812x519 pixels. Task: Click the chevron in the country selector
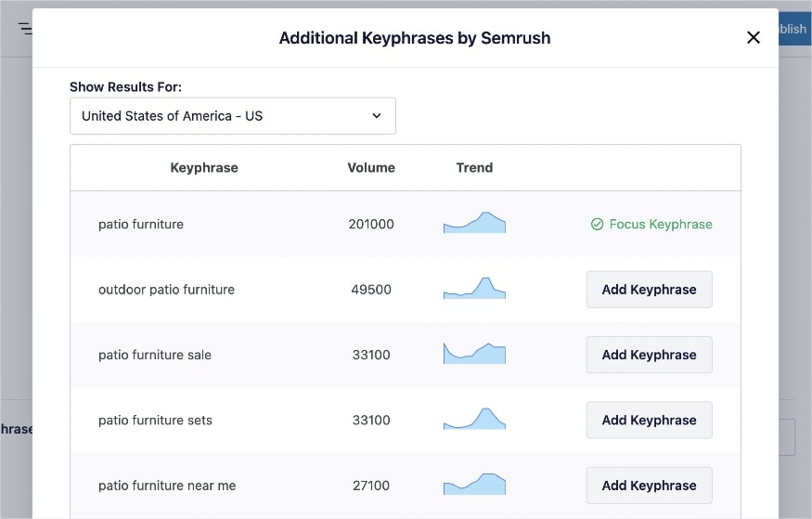(377, 115)
